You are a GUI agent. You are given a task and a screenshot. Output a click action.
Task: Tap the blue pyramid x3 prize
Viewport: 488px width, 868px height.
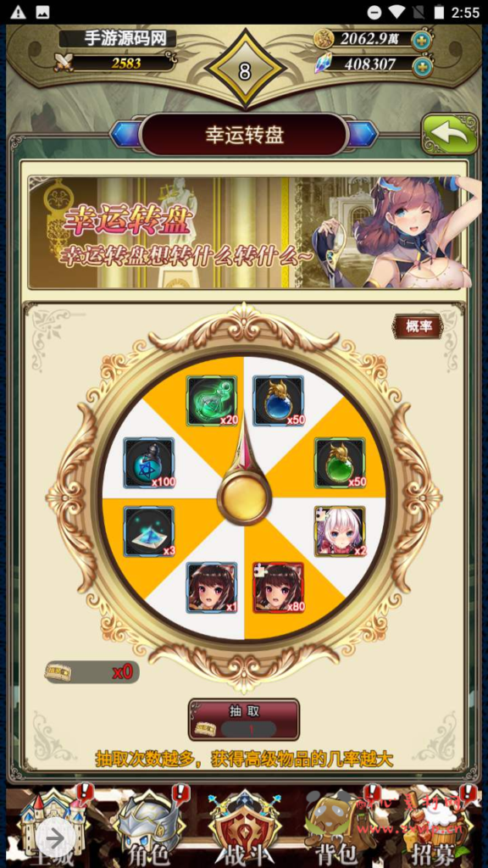(149, 531)
